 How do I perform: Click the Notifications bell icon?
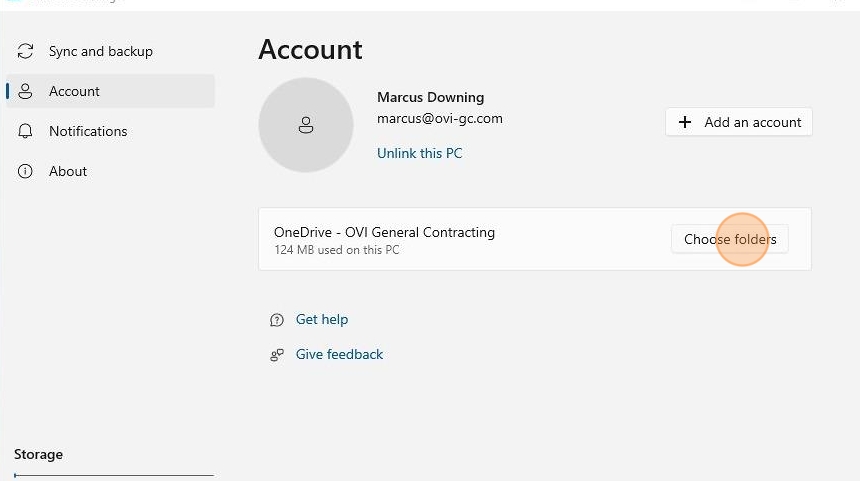(26, 131)
